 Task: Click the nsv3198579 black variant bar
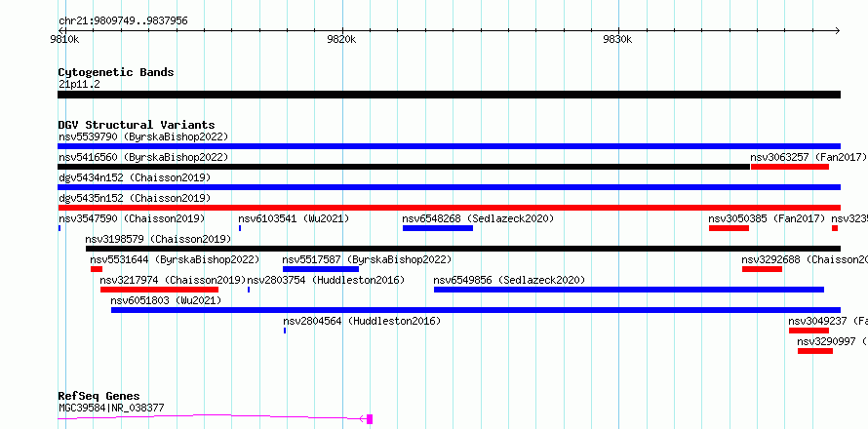click(463, 249)
